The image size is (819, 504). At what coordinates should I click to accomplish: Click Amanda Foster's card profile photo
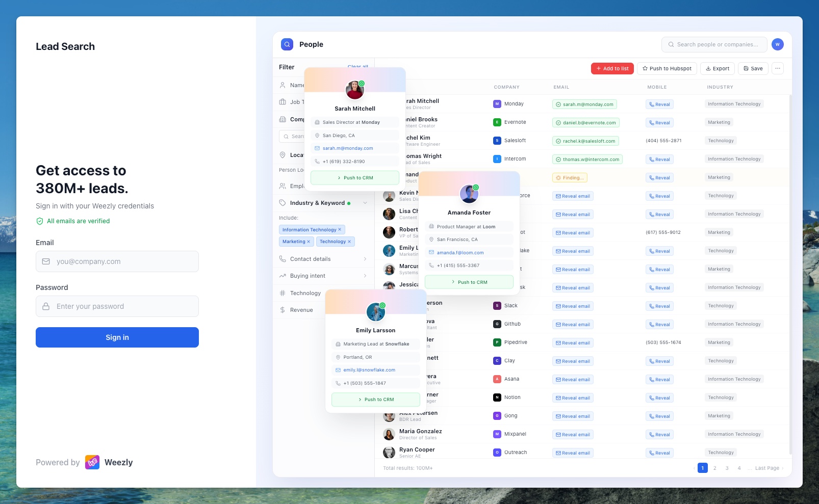point(469,194)
